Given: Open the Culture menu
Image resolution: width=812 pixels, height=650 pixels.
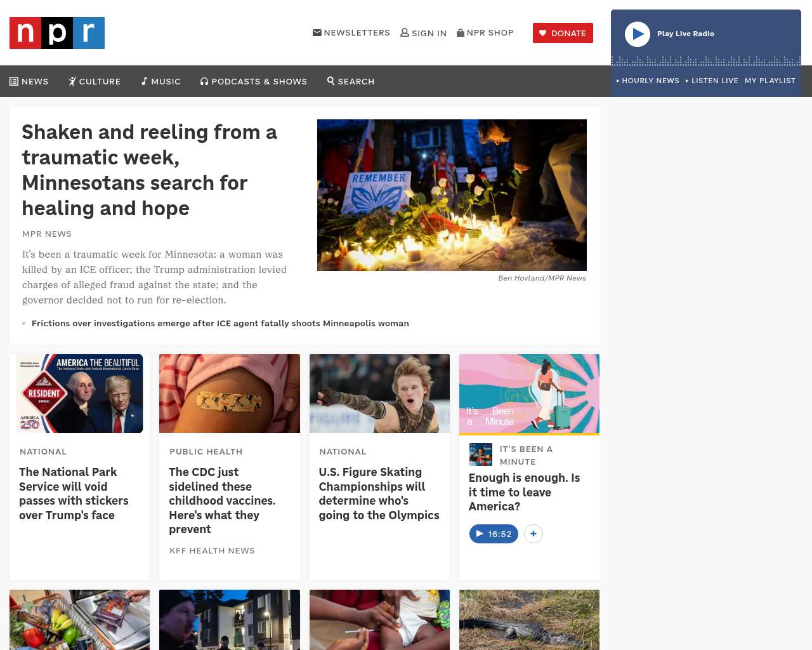Looking at the screenshot, I should click(x=95, y=81).
